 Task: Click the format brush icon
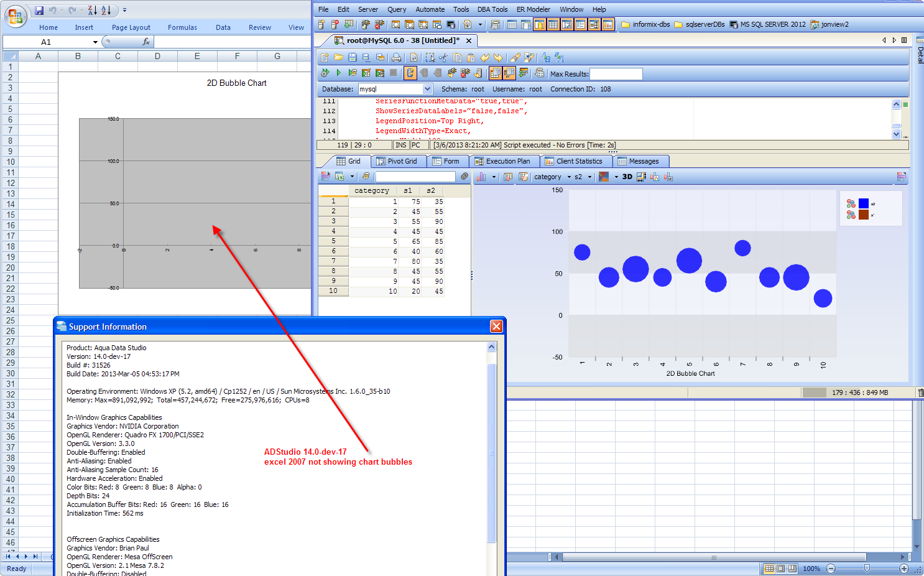click(x=515, y=57)
